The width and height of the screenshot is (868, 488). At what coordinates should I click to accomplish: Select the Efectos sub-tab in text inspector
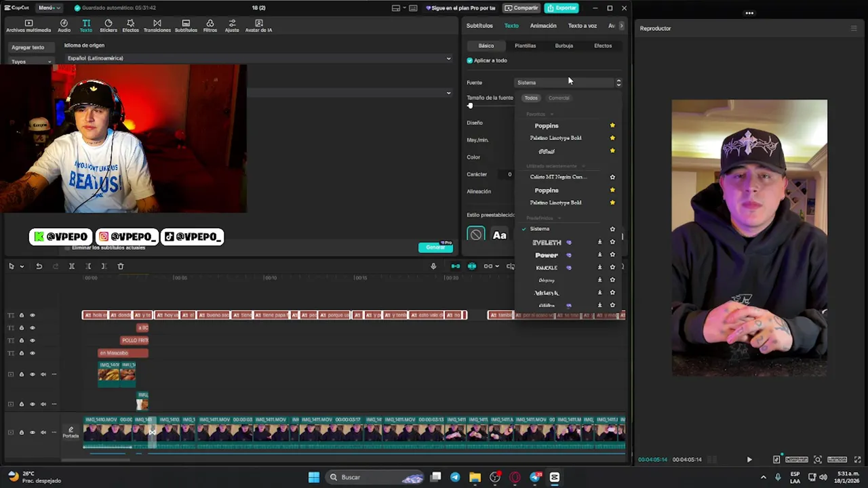[x=603, y=46]
